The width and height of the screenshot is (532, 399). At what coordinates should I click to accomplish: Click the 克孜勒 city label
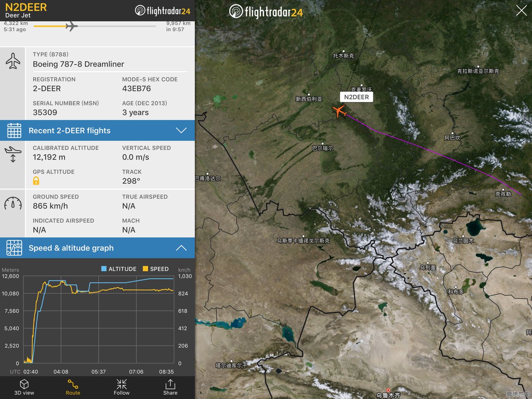click(503, 194)
